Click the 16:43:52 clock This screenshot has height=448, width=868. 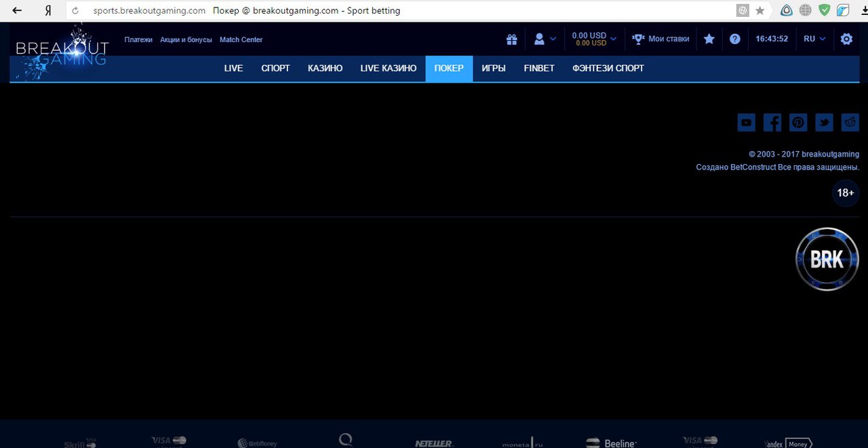pos(772,39)
